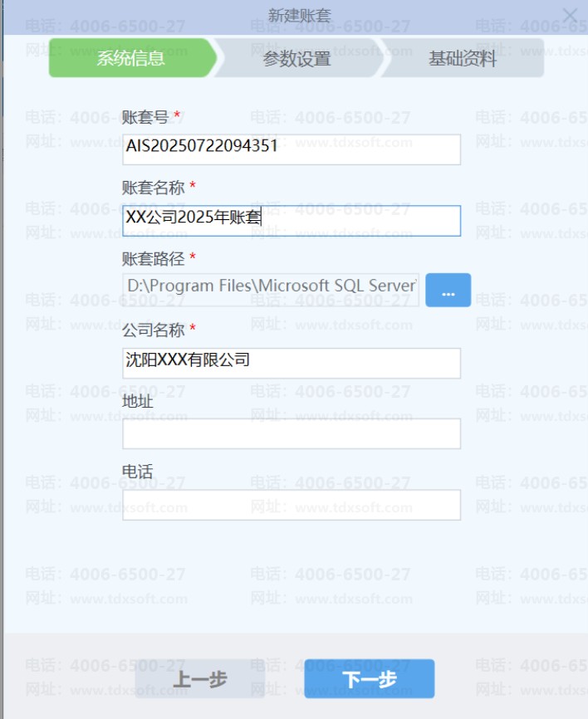The width and height of the screenshot is (588, 719).
Task: Click the 账套号 label text
Action: click(x=145, y=117)
